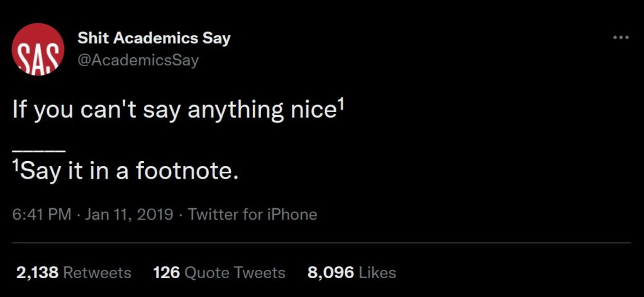This screenshot has width=644, height=297.
Task: Click the underscore separator above the footnote
Action: click(38, 151)
